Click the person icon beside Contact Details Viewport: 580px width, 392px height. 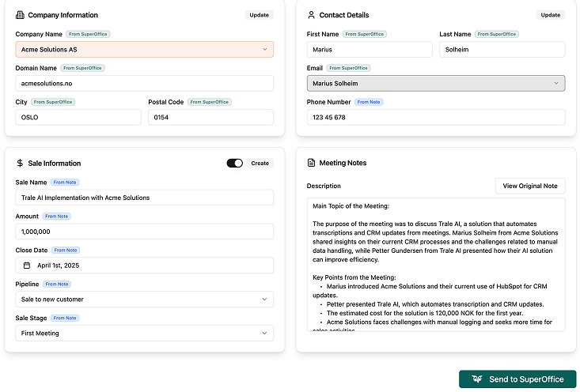point(311,15)
